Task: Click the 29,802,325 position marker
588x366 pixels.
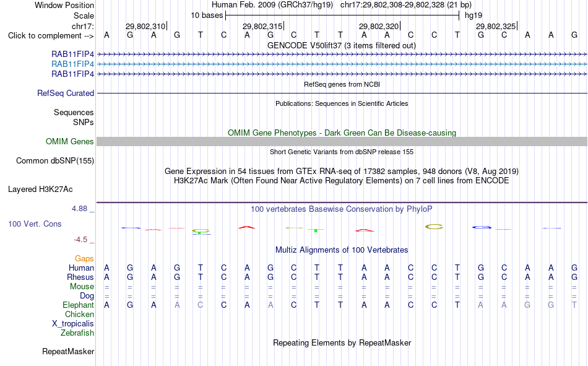Action: click(x=496, y=26)
